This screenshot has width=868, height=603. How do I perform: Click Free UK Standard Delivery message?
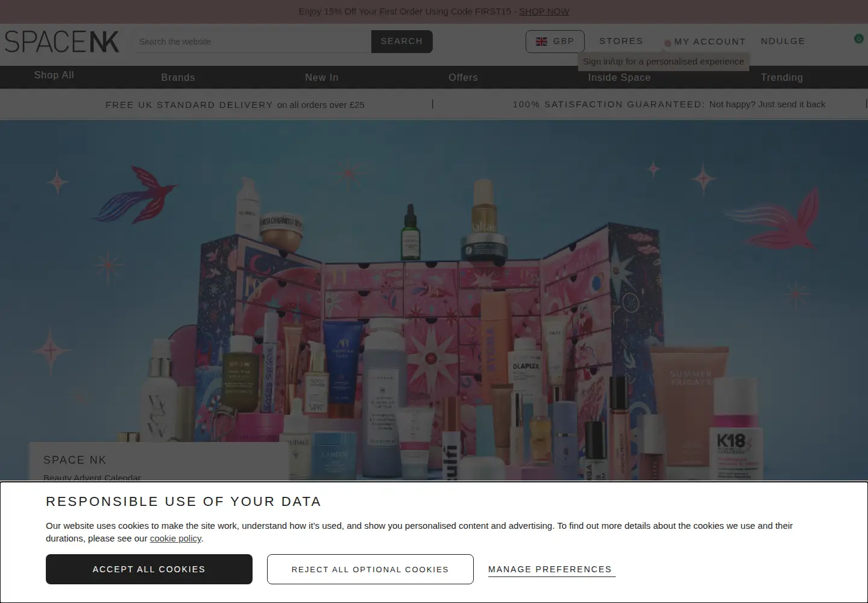click(235, 104)
